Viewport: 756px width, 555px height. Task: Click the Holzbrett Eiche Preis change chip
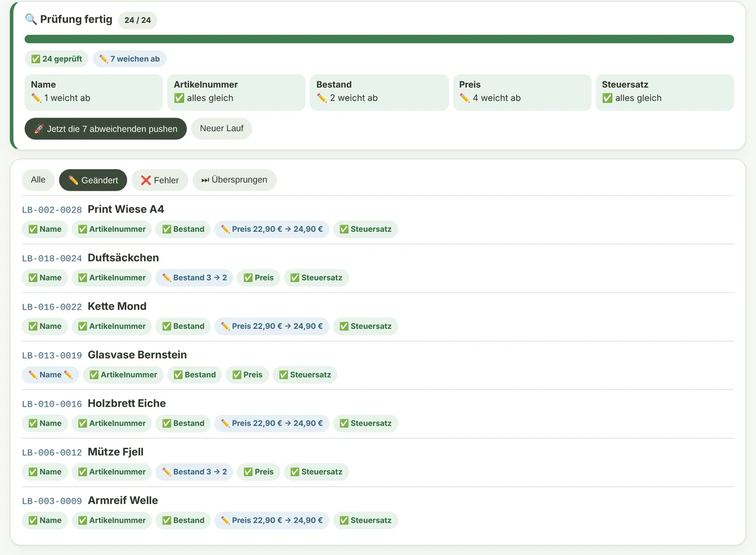pos(272,423)
